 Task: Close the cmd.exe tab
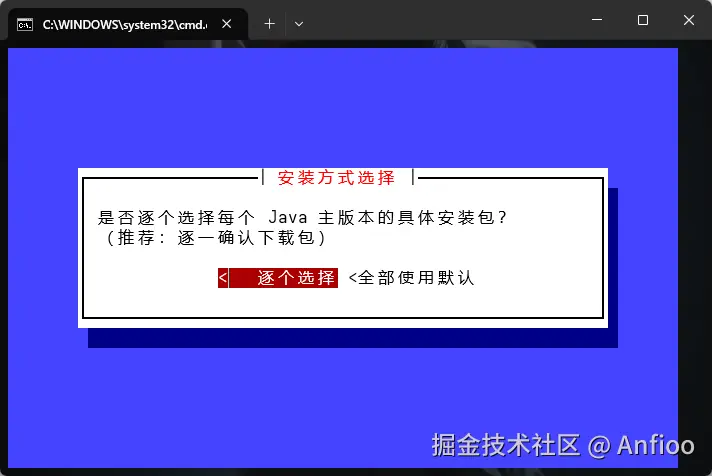227,24
